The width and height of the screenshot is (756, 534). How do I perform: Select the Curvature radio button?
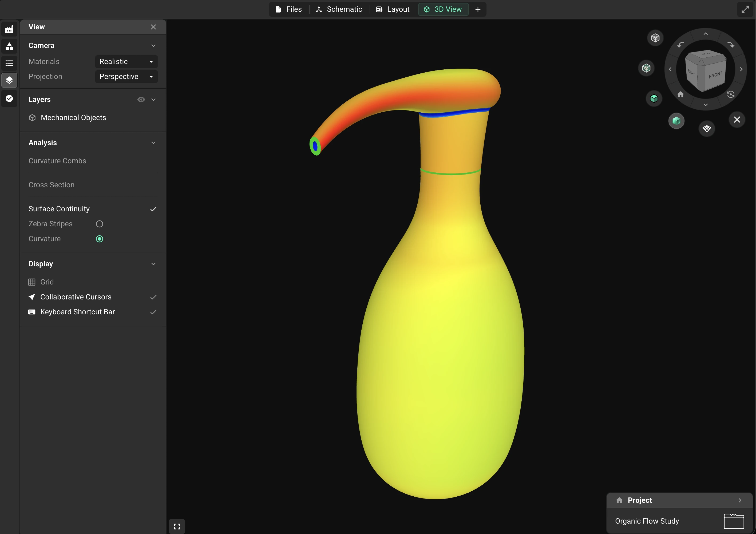click(x=100, y=239)
